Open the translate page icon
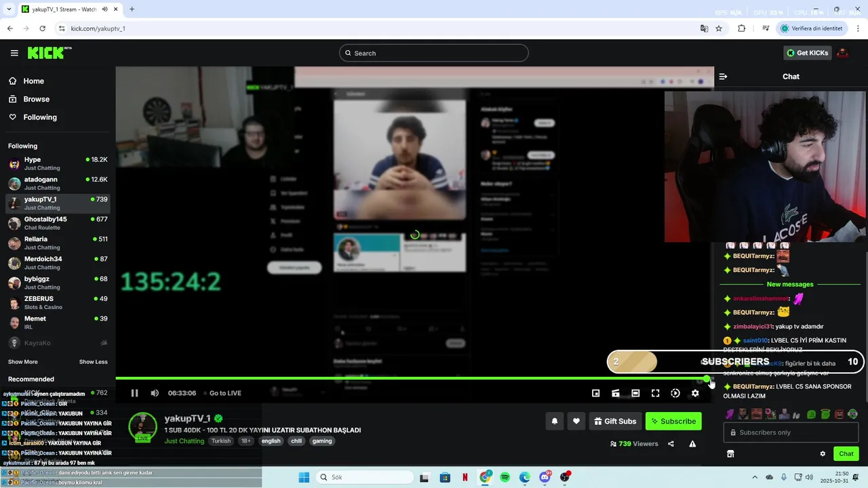Image resolution: width=868 pixels, height=488 pixels. pos(704,28)
